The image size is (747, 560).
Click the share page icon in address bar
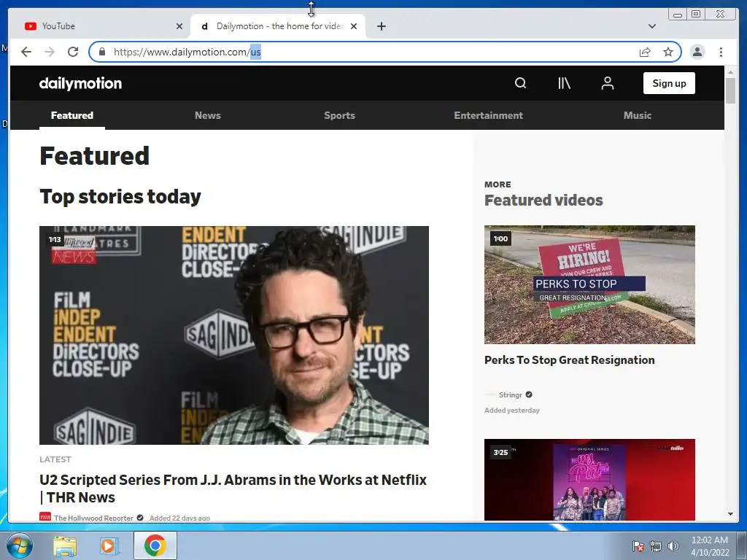click(x=645, y=52)
